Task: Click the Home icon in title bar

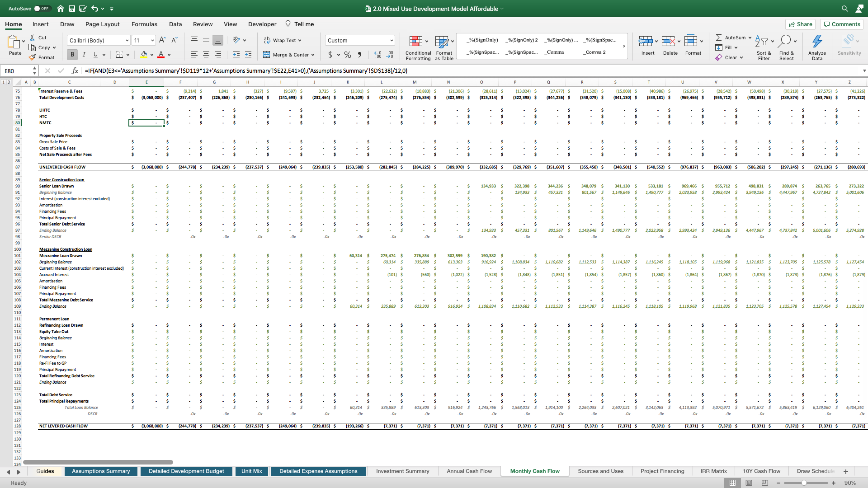Action: click(x=61, y=9)
